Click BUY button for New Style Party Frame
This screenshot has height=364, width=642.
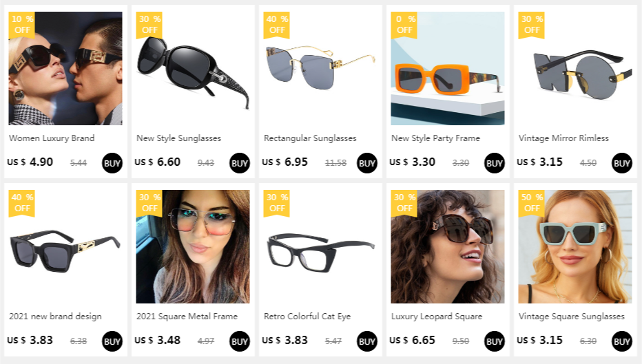click(x=494, y=163)
